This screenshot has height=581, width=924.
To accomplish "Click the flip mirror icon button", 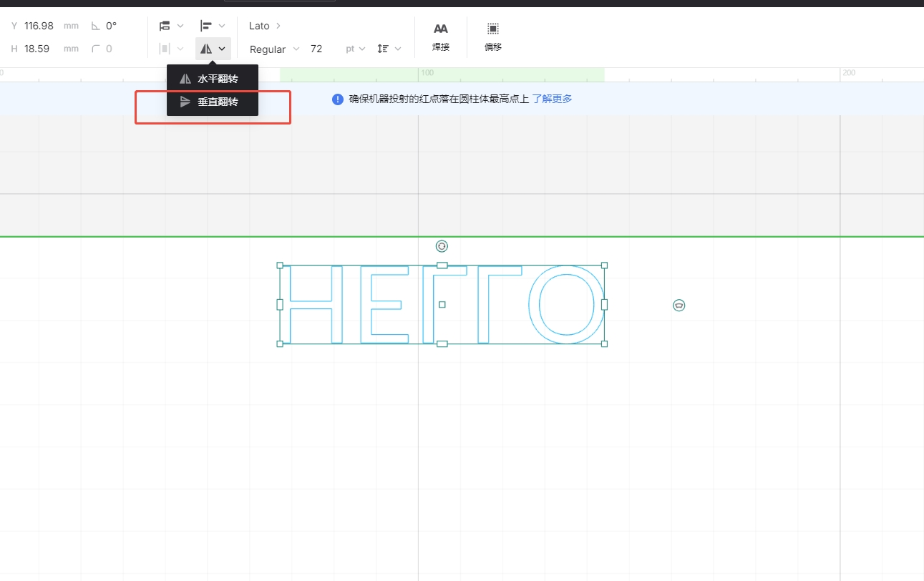I will 213,49.
